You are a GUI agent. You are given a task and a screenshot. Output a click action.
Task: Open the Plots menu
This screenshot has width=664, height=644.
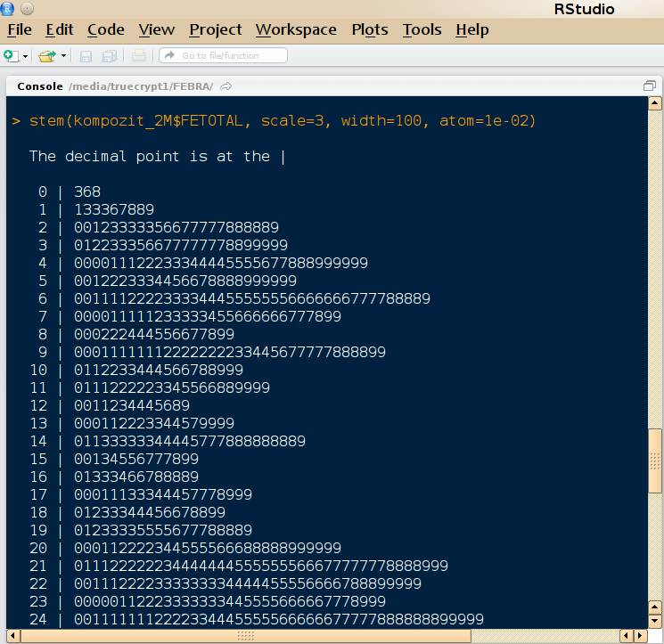tap(370, 29)
